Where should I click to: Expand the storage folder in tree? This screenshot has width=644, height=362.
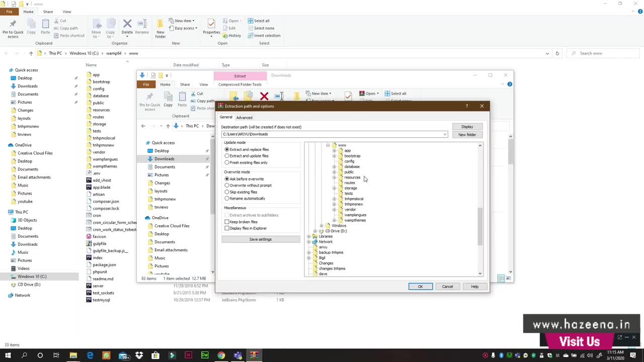coord(334,188)
